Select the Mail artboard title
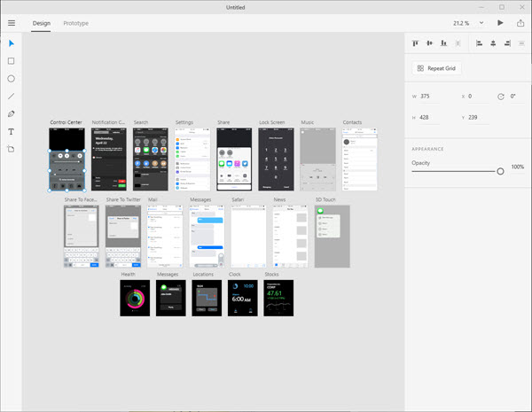This screenshot has height=412, width=532. (153, 199)
